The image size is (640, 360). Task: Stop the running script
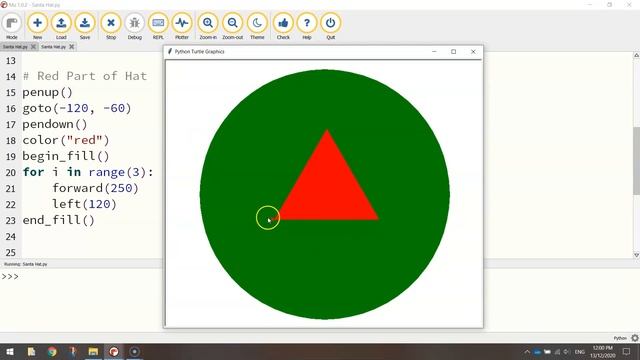(111, 27)
